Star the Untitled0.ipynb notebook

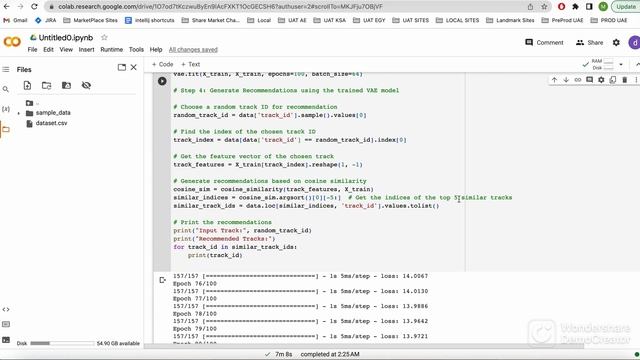coord(104,38)
